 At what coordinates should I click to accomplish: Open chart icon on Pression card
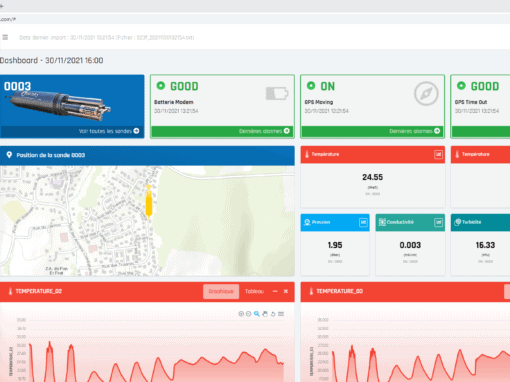click(363, 222)
